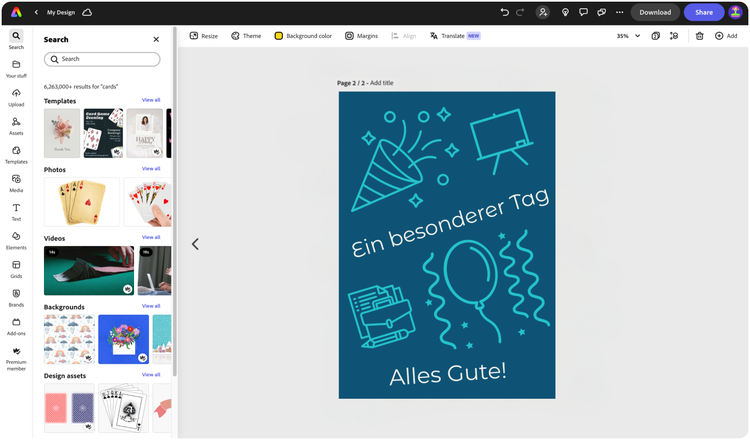Open the Templates panel in sidebar
Image resolution: width=750 pixels, height=440 pixels.
pos(16,155)
